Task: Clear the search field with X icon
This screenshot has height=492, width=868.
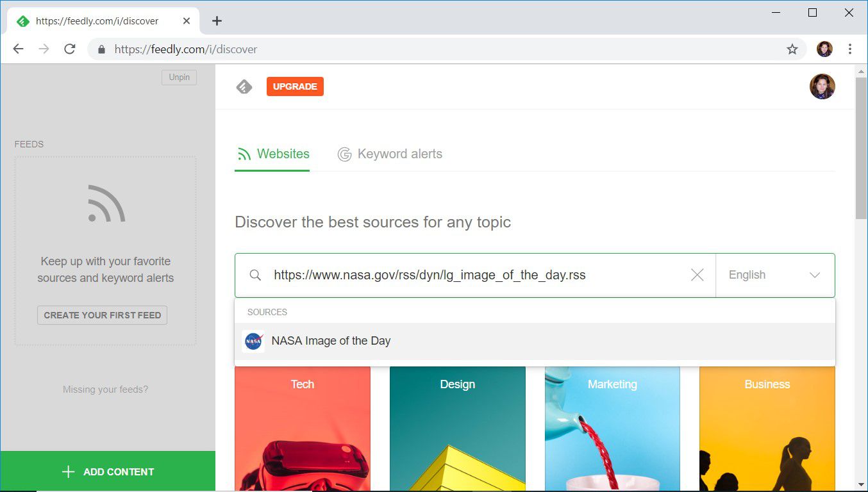Action: (x=697, y=275)
